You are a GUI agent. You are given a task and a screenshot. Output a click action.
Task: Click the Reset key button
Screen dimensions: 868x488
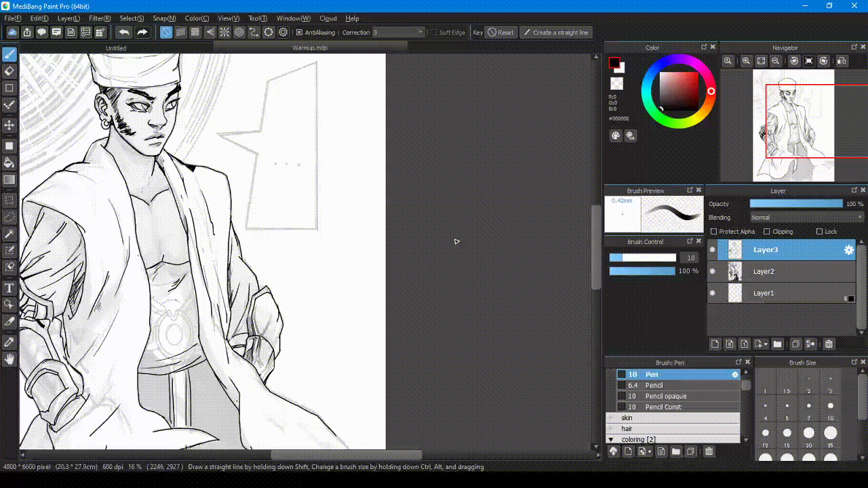click(x=501, y=32)
